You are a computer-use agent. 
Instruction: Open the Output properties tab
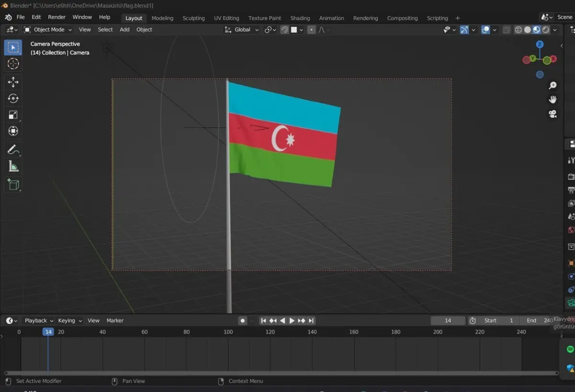tap(570, 190)
